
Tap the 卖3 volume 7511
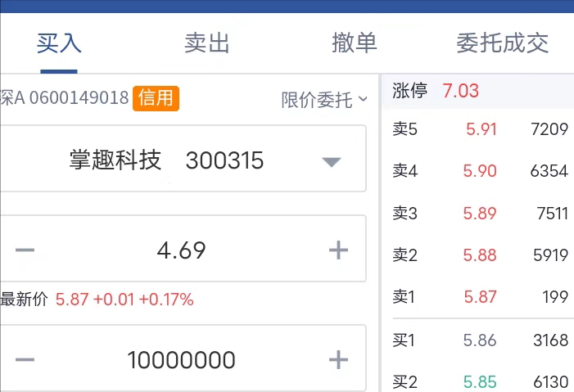click(553, 213)
